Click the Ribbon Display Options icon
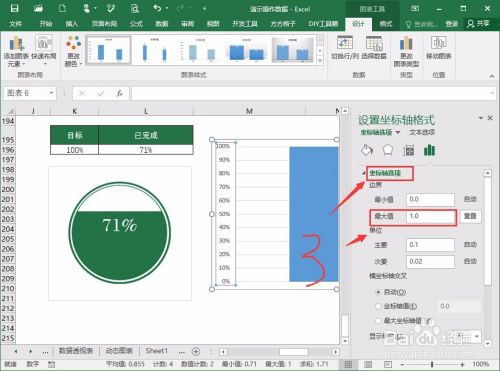 click(x=415, y=8)
